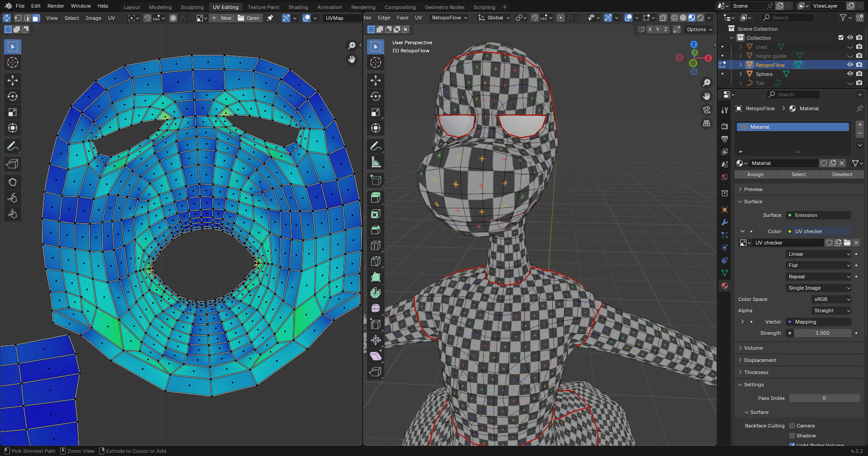Select the Rip Region tool
Image resolution: width=868 pixels, height=456 pixels.
click(376, 372)
